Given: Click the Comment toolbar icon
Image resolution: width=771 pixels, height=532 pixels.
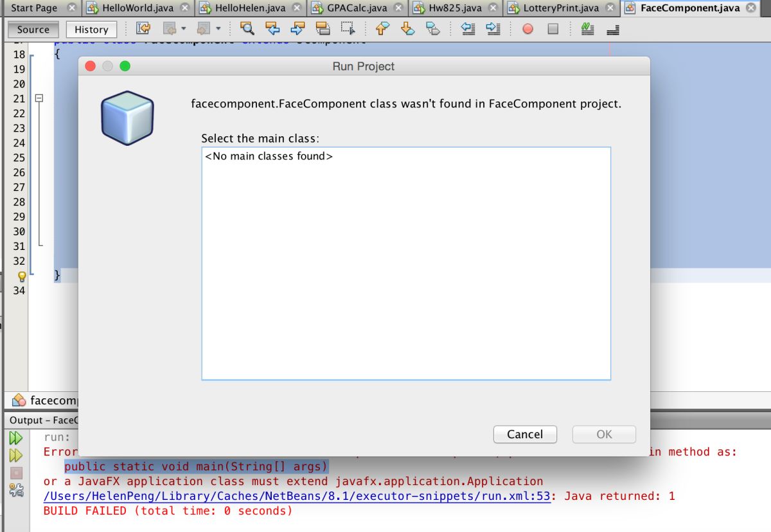Looking at the screenshot, I should coord(587,29).
